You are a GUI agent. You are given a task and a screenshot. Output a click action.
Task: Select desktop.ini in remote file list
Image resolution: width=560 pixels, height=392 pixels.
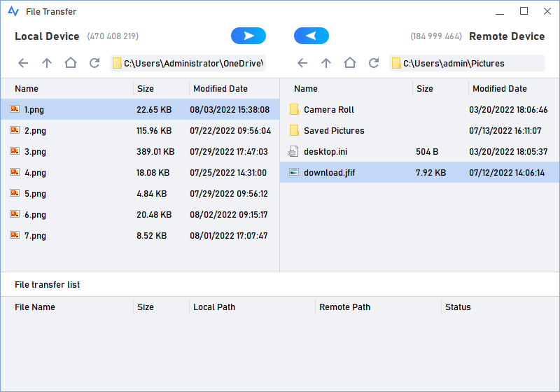324,152
